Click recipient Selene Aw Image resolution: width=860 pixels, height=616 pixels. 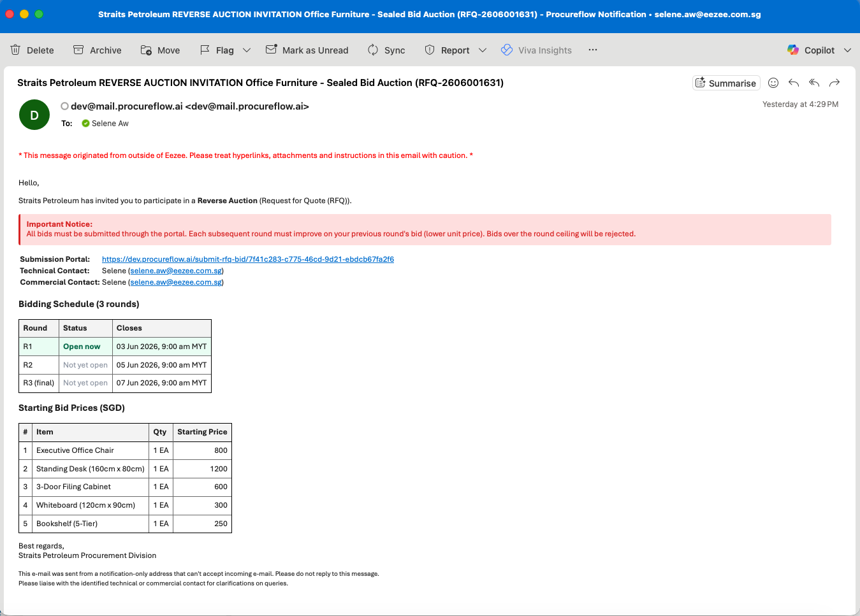click(110, 124)
